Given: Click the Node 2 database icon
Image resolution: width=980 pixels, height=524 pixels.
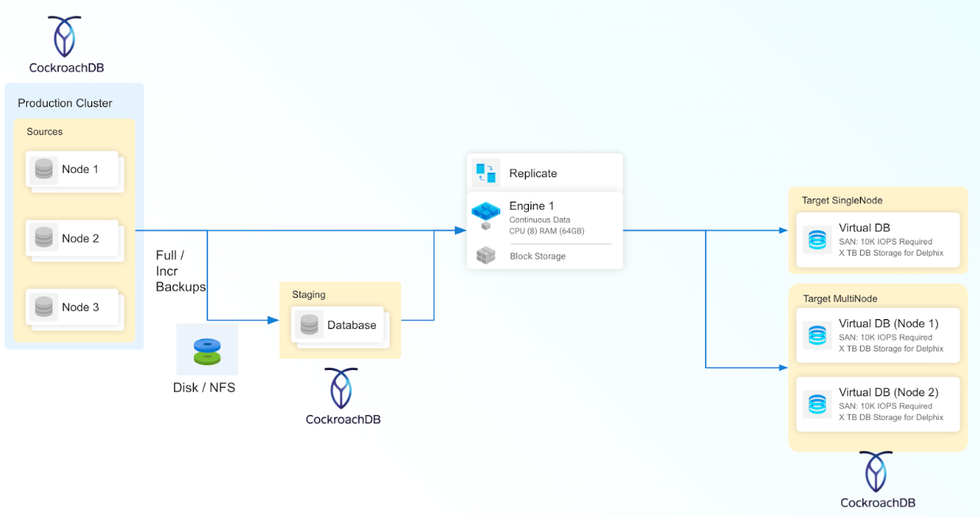Looking at the screenshot, I should click(x=44, y=238).
